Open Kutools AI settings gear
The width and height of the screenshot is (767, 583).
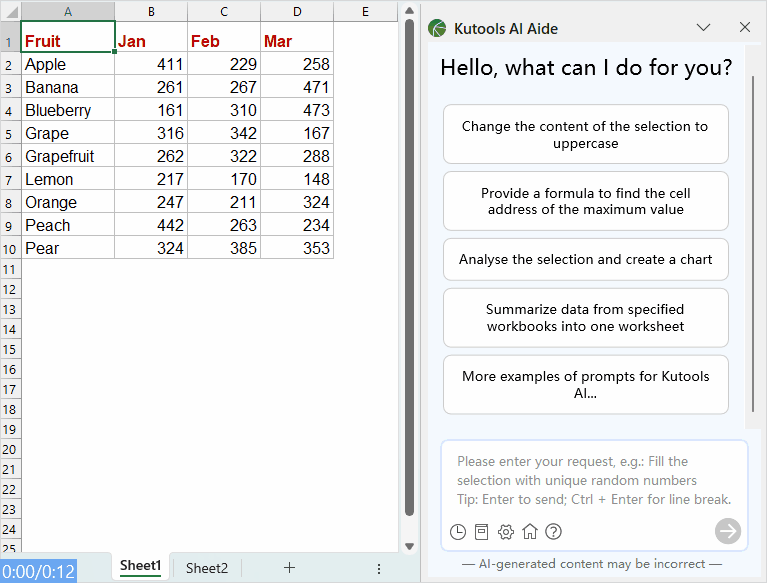tap(506, 532)
